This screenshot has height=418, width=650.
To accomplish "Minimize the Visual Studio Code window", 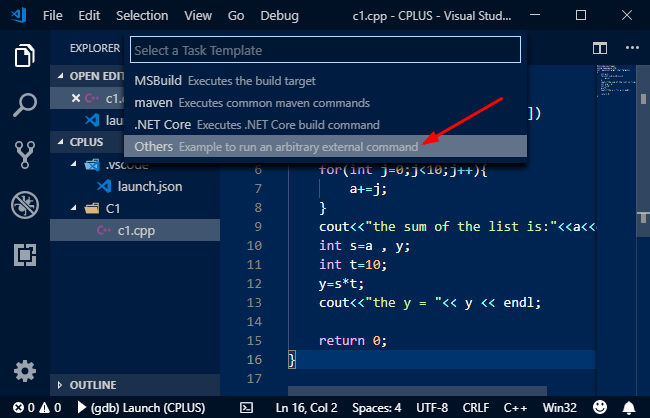I will tap(535, 15).
